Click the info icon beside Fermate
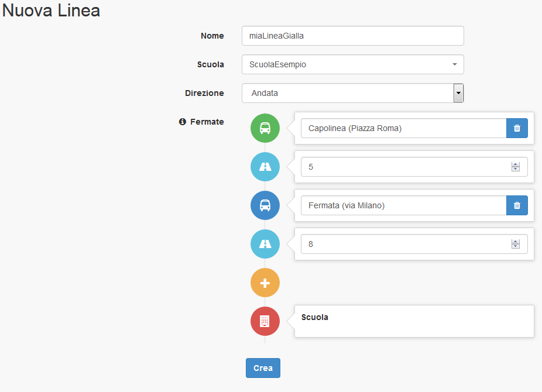The image size is (542, 392). click(183, 122)
